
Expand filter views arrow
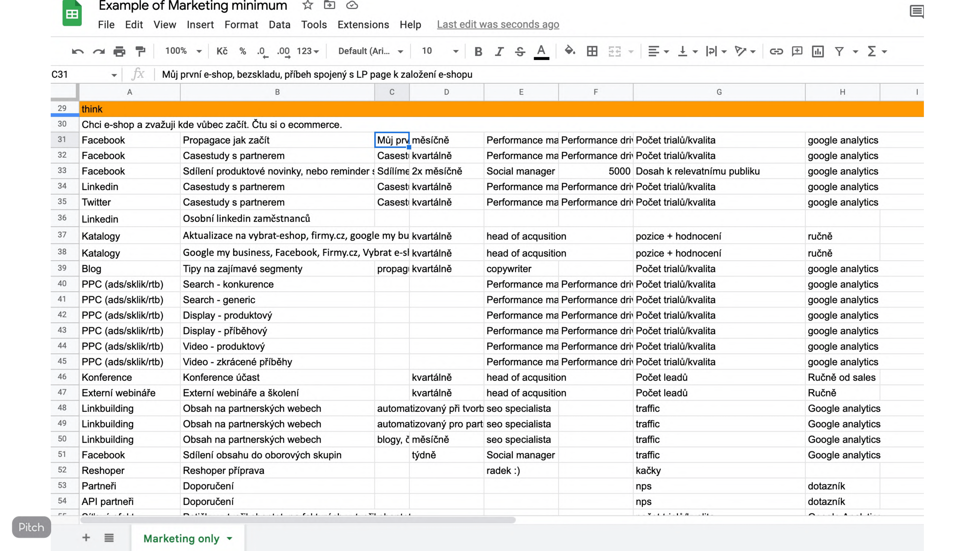pyautogui.click(x=855, y=52)
